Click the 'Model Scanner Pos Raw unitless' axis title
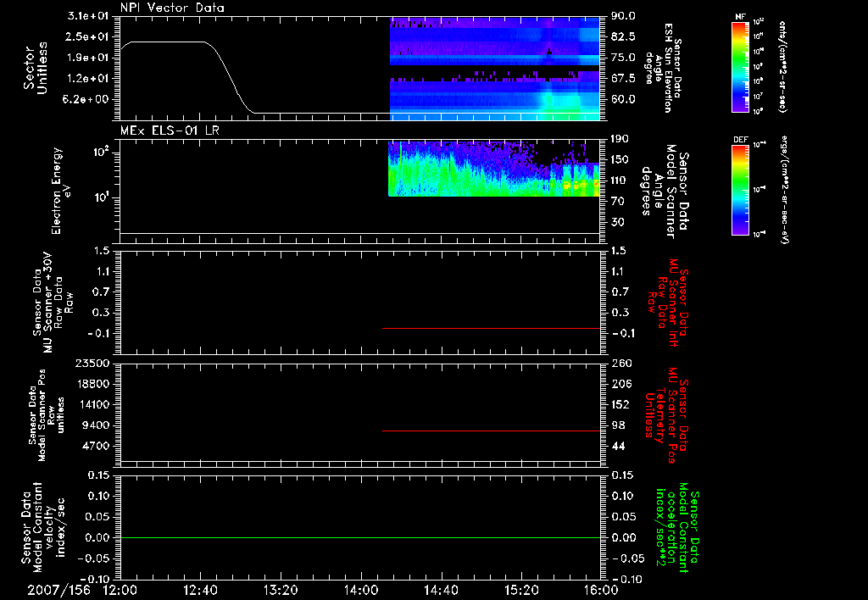This screenshot has height=600, width=868. 47,415
